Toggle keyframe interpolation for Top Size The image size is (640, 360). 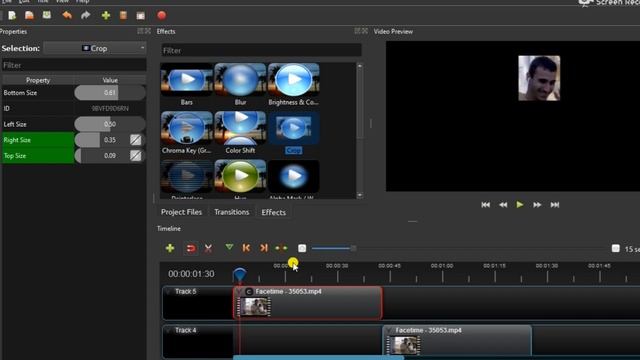click(136, 156)
